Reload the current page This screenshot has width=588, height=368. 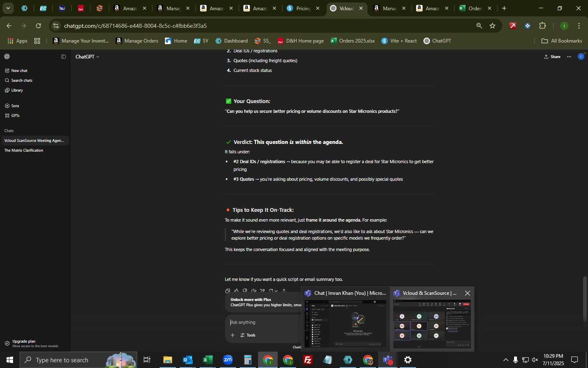click(38, 26)
